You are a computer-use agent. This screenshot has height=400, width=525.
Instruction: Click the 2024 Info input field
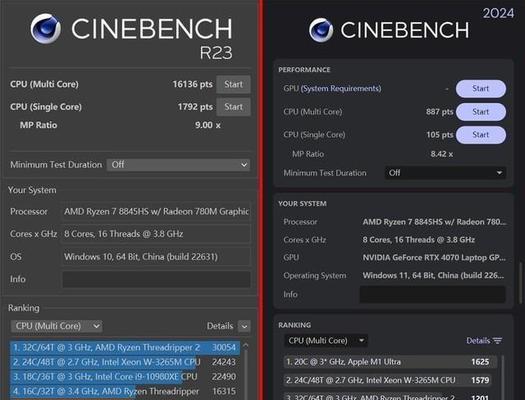(x=433, y=295)
